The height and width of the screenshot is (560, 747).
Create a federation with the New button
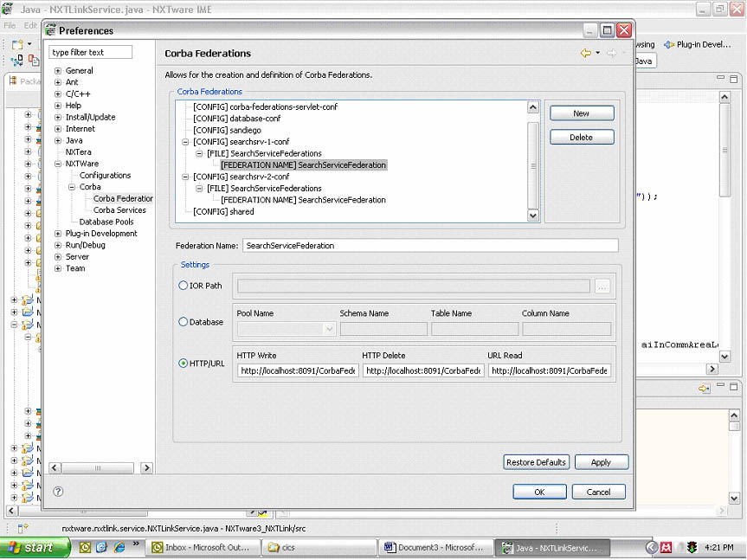(581, 113)
